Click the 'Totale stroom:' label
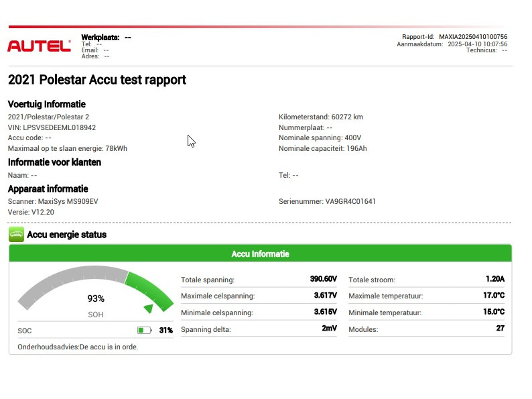Image resolution: width=532 pixels, height=399 pixels. tap(372, 280)
